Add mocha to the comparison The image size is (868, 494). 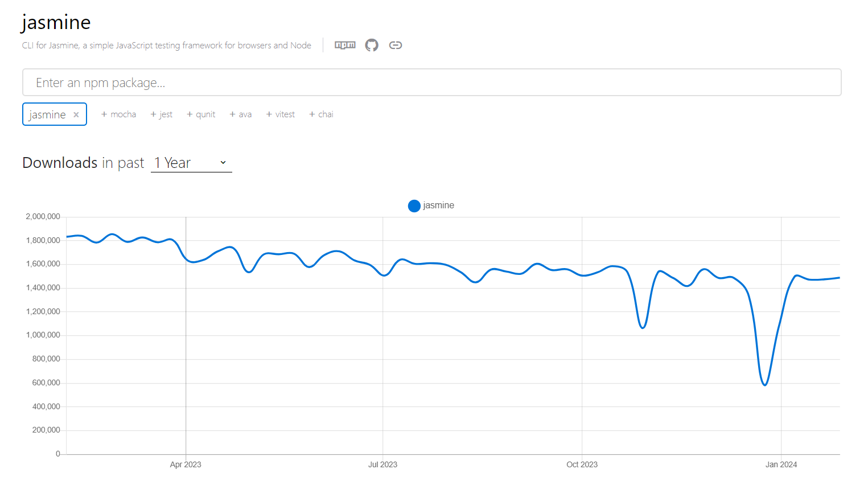pyautogui.click(x=118, y=114)
